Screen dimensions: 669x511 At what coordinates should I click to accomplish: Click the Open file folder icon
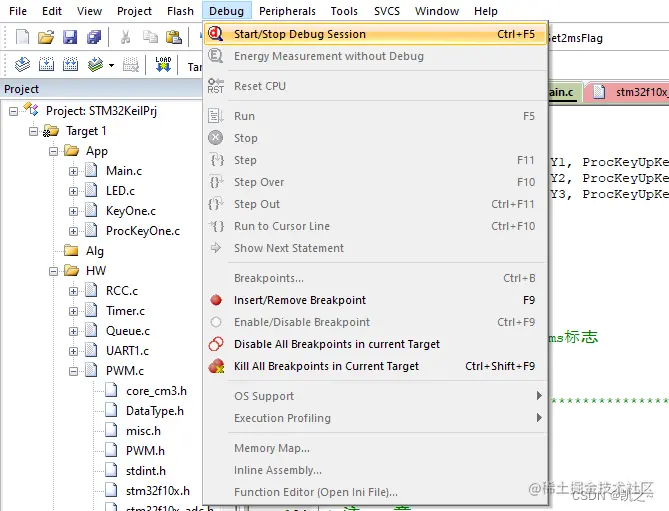pos(46,37)
